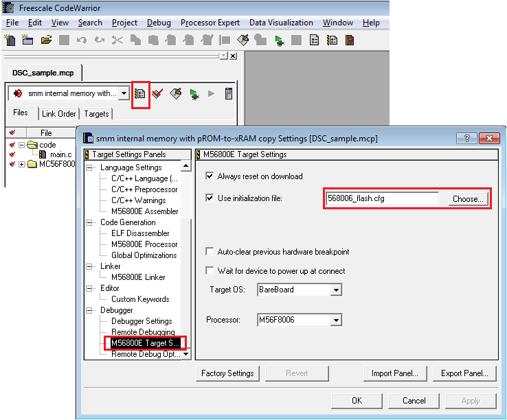Select Remote Debugging panel

143,332
